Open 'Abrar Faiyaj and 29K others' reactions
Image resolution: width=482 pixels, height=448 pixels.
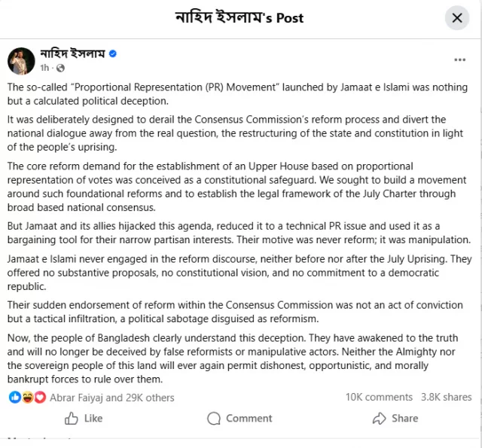pyautogui.click(x=111, y=397)
